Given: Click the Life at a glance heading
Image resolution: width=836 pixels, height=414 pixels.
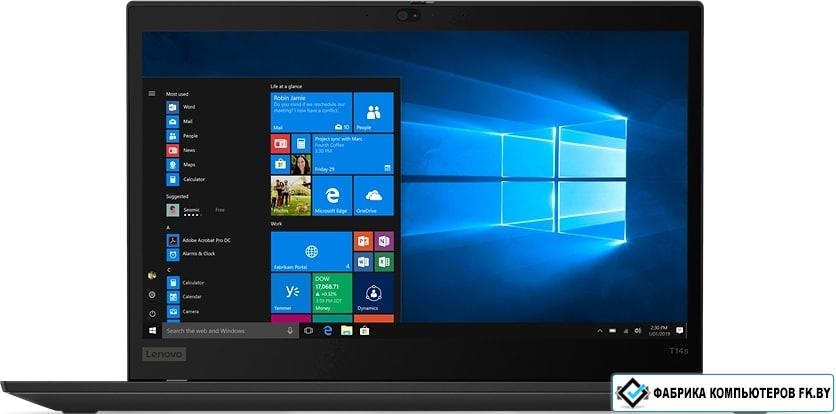Looking at the screenshot, I should tap(286, 86).
